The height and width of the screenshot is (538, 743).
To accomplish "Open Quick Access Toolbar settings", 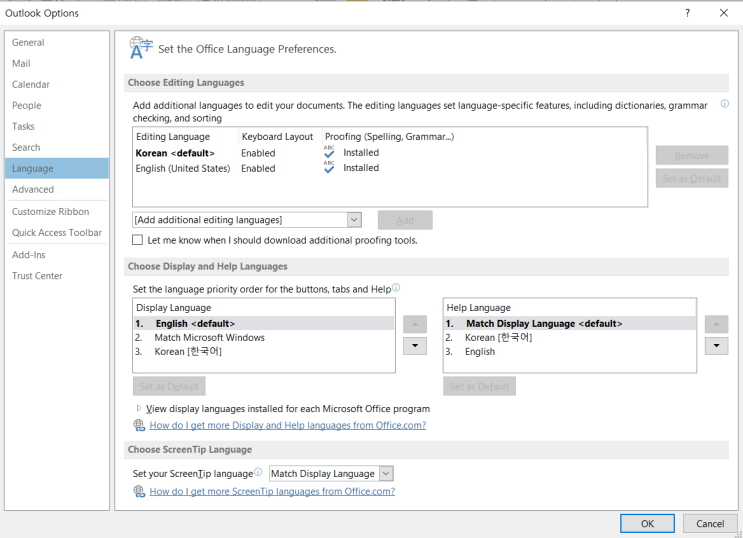I will coord(57,232).
